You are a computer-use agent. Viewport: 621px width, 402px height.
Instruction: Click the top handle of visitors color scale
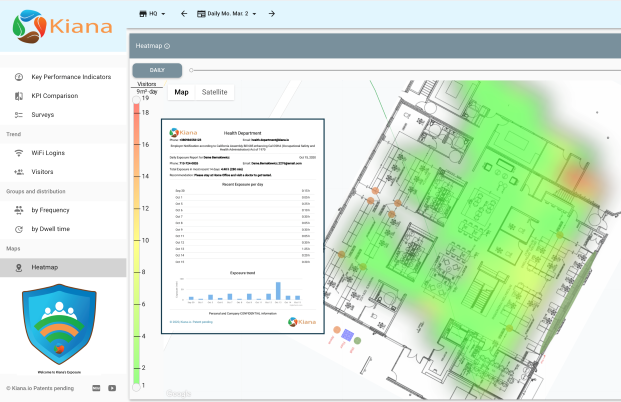(138, 98)
